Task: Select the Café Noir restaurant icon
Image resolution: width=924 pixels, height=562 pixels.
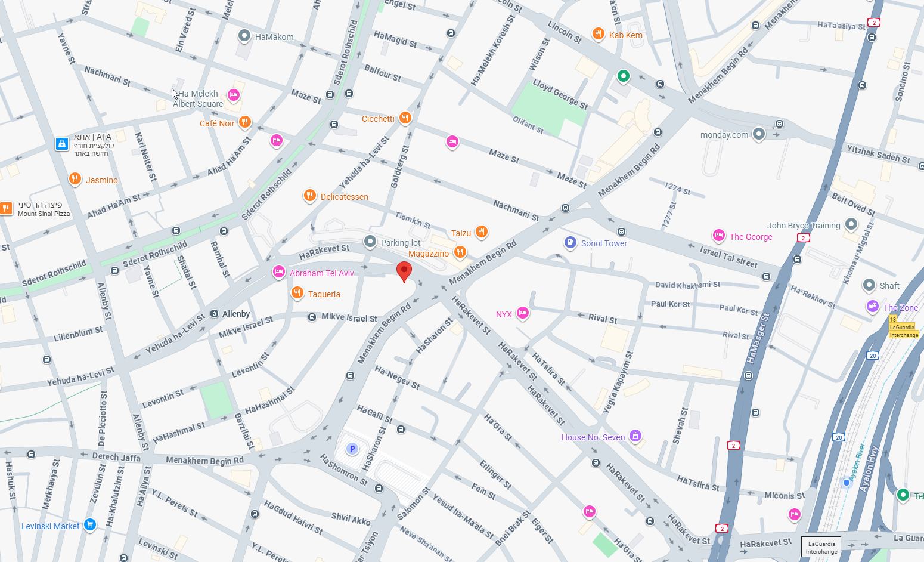Action: (244, 123)
